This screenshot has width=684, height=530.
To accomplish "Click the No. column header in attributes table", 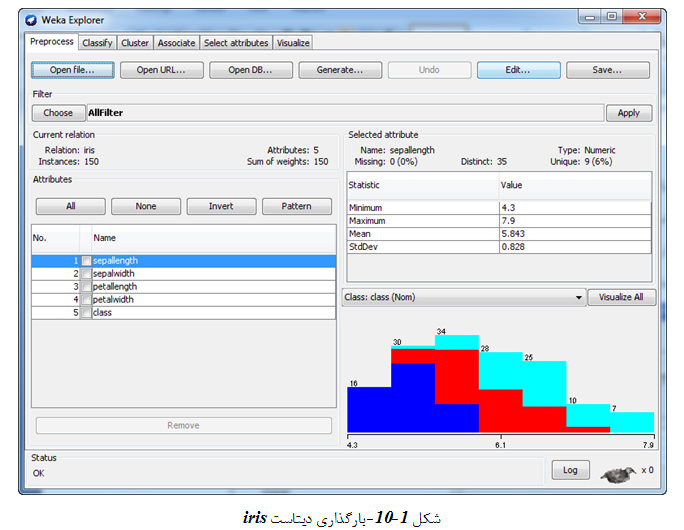I will click(55, 239).
